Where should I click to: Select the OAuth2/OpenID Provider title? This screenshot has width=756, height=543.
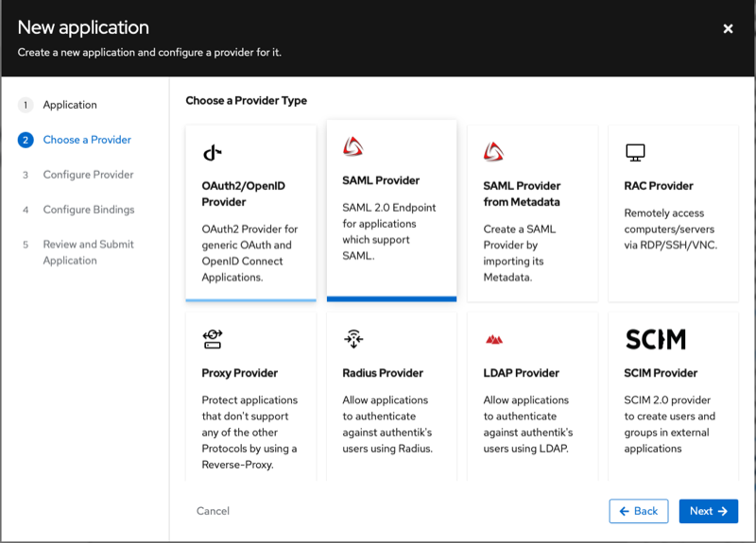click(x=244, y=194)
